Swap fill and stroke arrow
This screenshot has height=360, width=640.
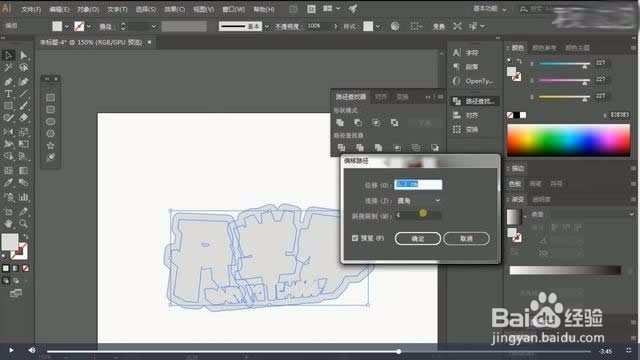[x=26, y=236]
